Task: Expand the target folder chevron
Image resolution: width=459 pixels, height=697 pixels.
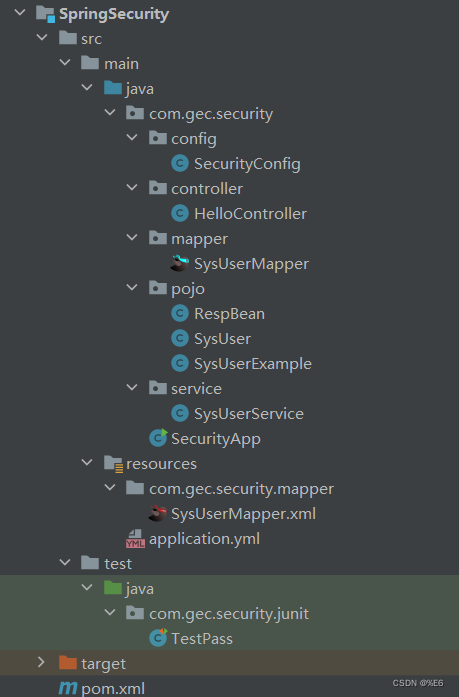Action: pos(41,662)
